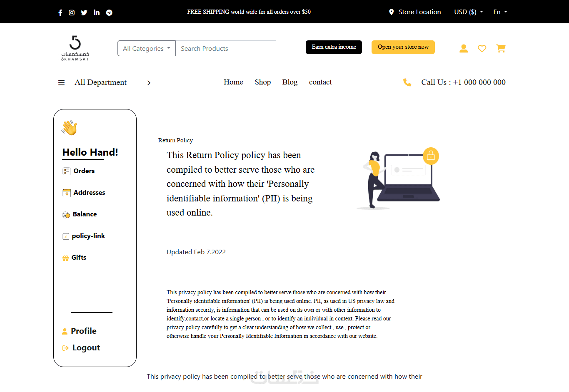Open the Store Location link

click(419, 12)
